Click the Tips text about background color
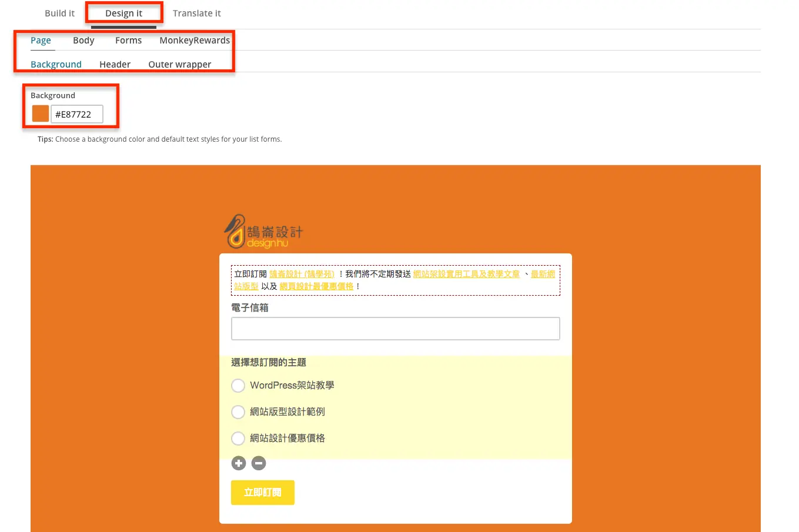The height and width of the screenshot is (532, 799). (160, 139)
